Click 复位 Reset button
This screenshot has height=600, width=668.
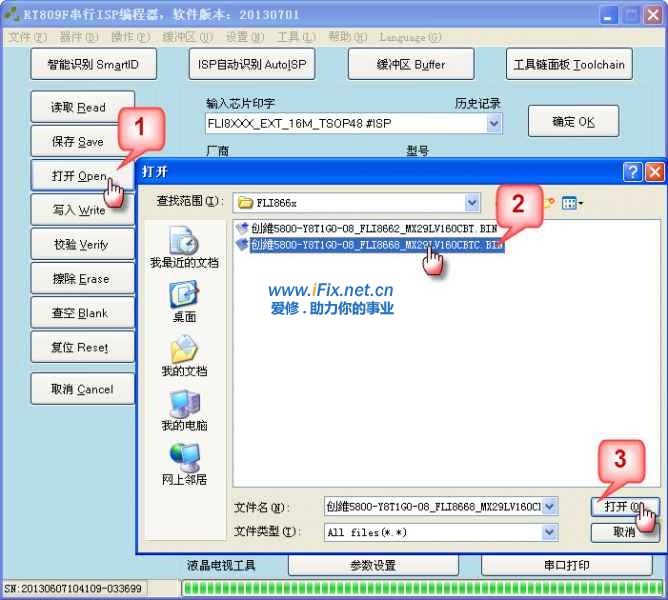click(x=82, y=347)
